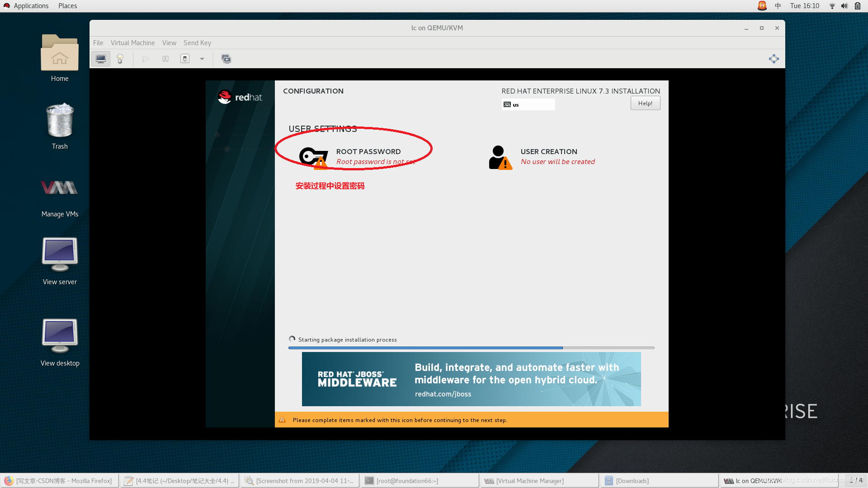868x488 pixels.
Task: Click the warning icon in orange bar
Action: click(x=282, y=420)
